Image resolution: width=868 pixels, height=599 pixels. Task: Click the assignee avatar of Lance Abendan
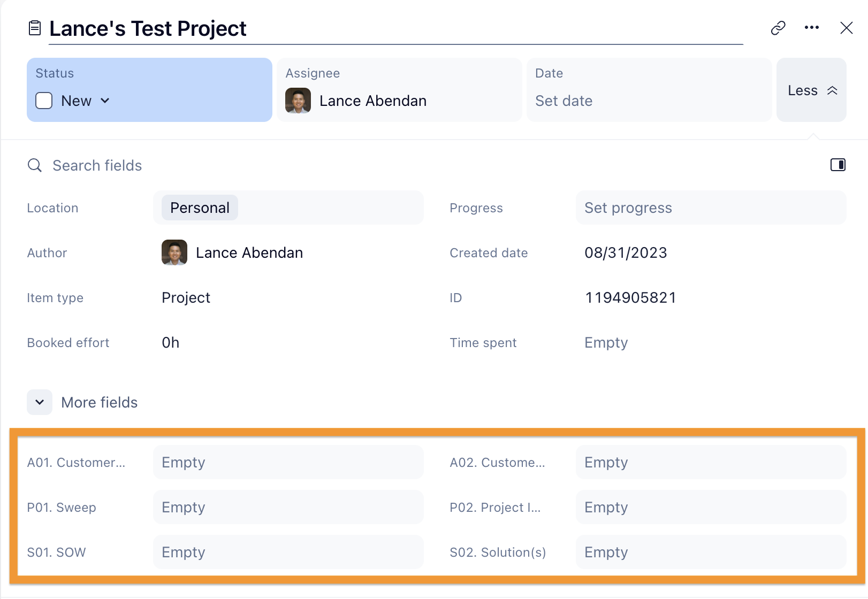(298, 101)
